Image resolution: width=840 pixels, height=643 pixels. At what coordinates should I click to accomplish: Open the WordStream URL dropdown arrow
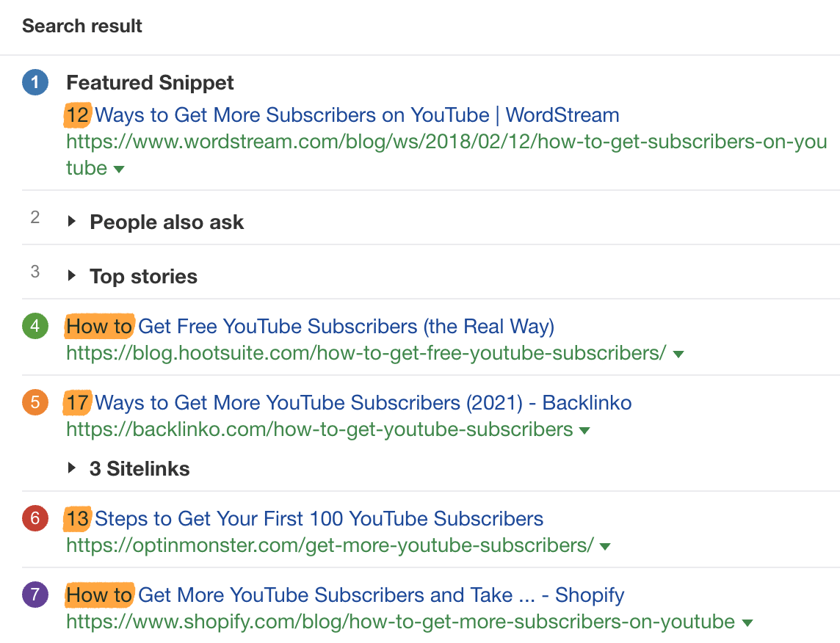pyautogui.click(x=119, y=170)
